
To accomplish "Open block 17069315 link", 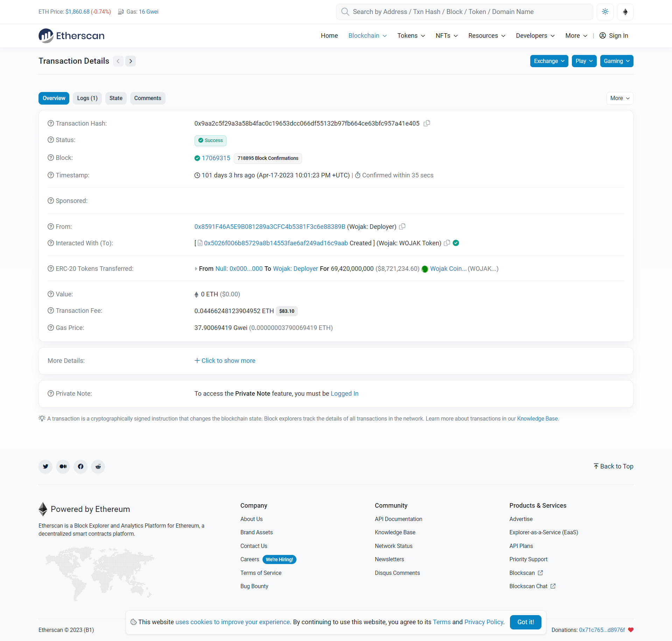I will click(216, 158).
